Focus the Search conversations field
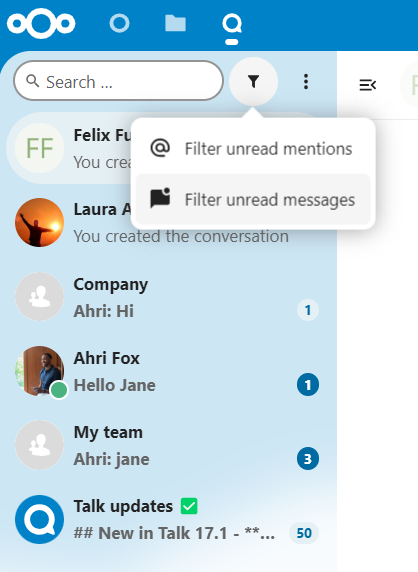Image resolution: width=418 pixels, height=572 pixels. (119, 81)
